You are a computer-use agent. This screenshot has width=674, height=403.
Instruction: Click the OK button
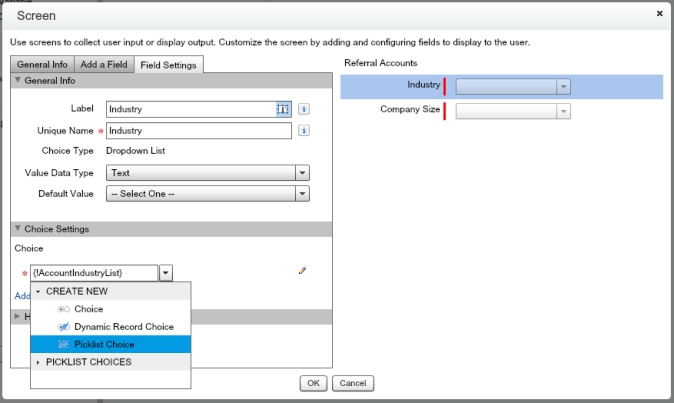pyautogui.click(x=313, y=383)
